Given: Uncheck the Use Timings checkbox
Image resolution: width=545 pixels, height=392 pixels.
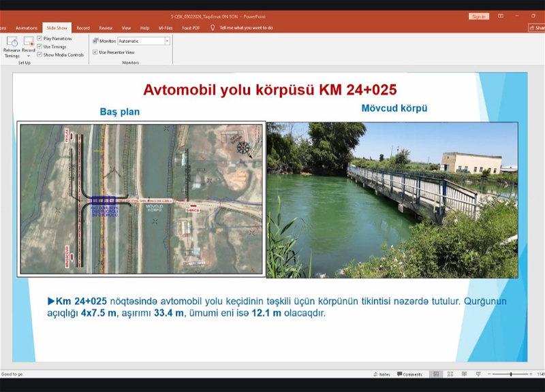Looking at the screenshot, I should [x=40, y=46].
